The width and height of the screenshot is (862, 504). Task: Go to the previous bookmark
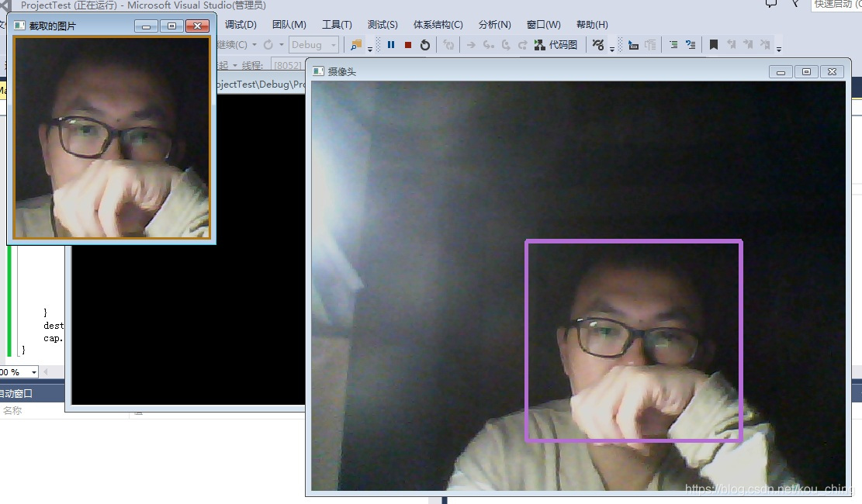click(731, 45)
